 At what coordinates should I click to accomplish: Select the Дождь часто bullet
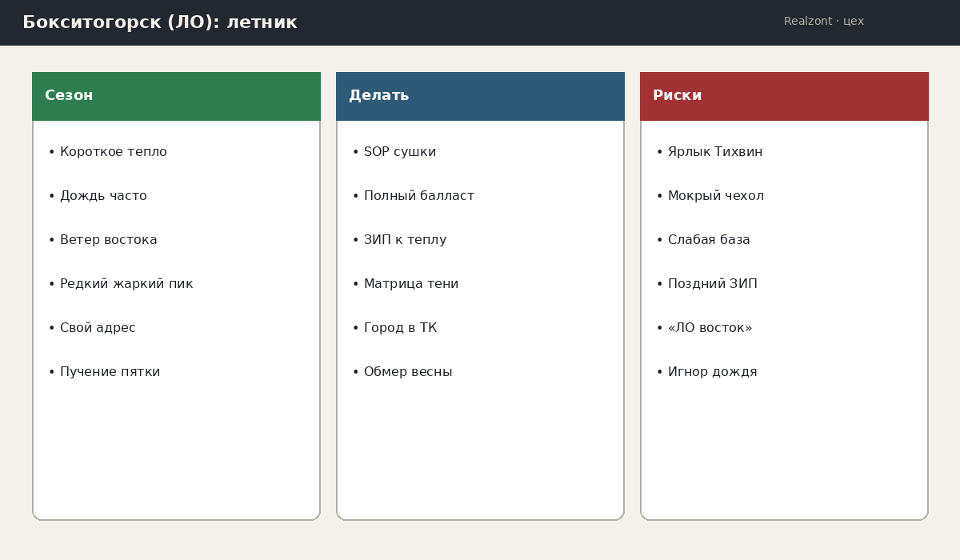(x=103, y=196)
